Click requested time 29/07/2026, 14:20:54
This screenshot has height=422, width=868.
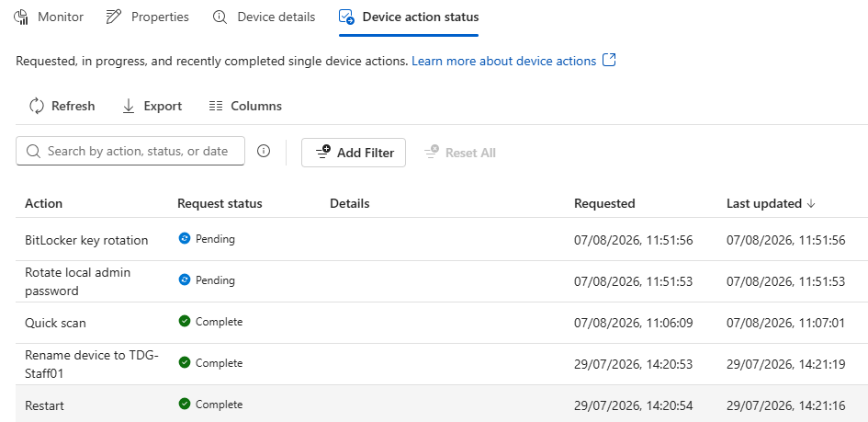pyautogui.click(x=633, y=405)
